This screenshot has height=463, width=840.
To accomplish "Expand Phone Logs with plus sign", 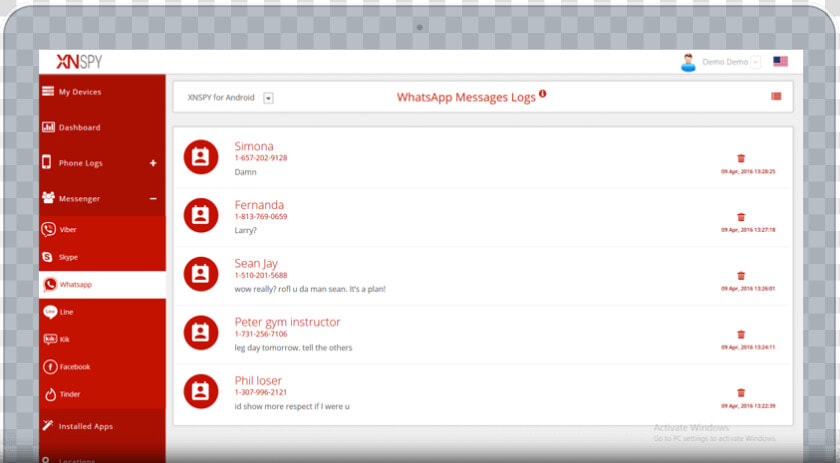I will [153, 163].
